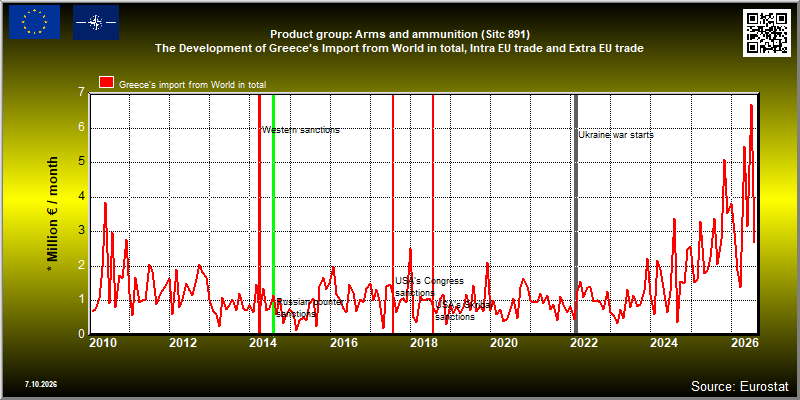This screenshot has height=400, width=800.
Task: Click the QR code image
Action: [x=767, y=32]
